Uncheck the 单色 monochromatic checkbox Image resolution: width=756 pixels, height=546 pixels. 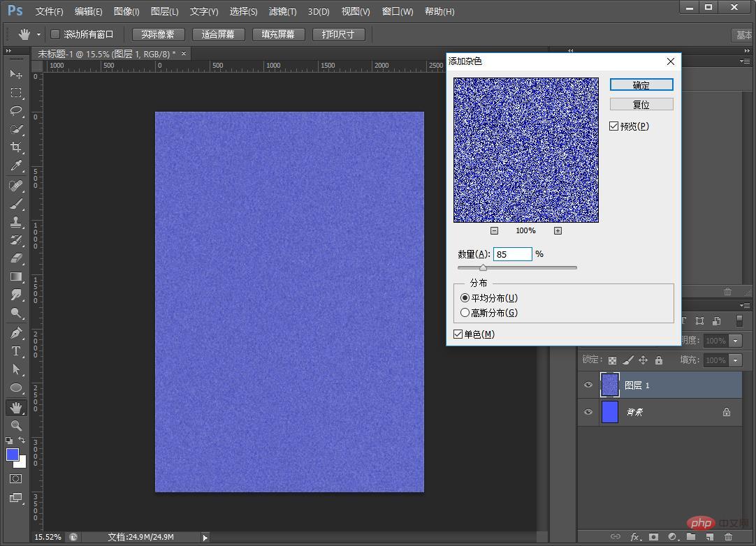tap(458, 334)
